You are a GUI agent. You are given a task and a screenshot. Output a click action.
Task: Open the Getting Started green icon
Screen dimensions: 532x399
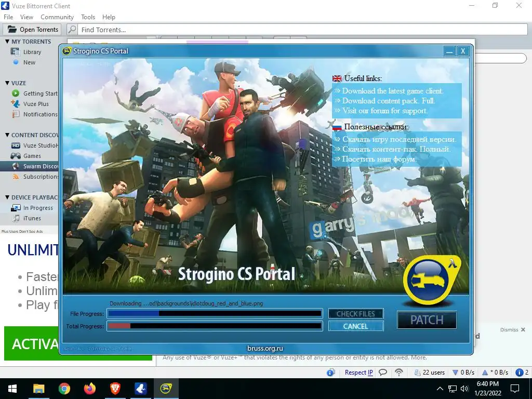[16, 94]
